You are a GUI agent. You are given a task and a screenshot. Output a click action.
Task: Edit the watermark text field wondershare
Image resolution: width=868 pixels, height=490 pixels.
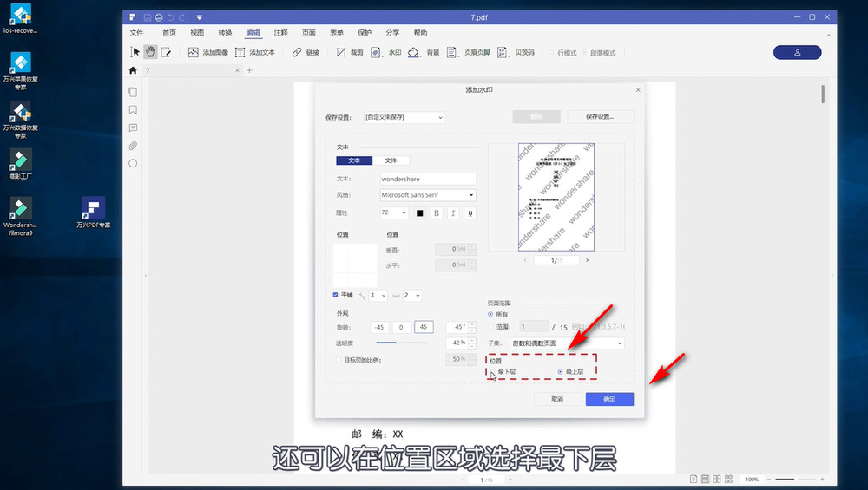428,179
